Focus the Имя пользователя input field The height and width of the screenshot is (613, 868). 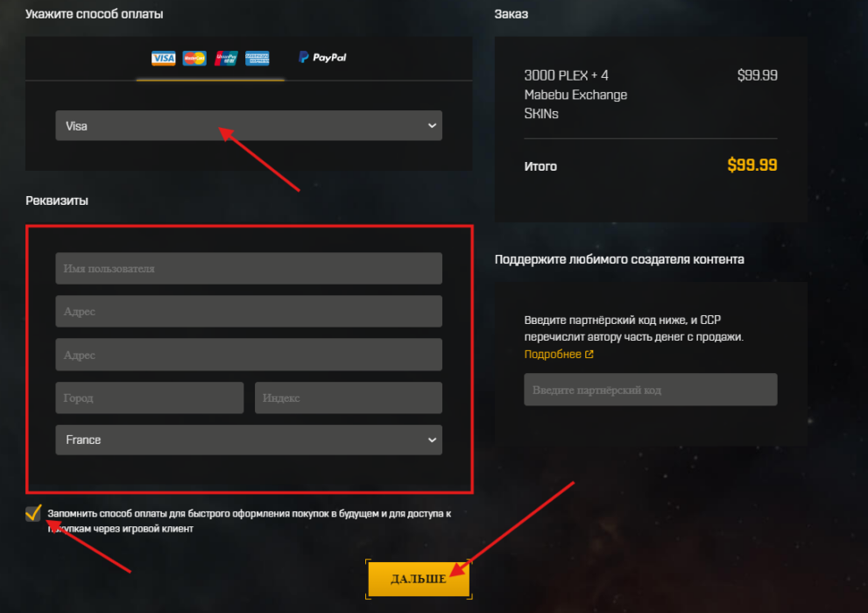click(249, 269)
